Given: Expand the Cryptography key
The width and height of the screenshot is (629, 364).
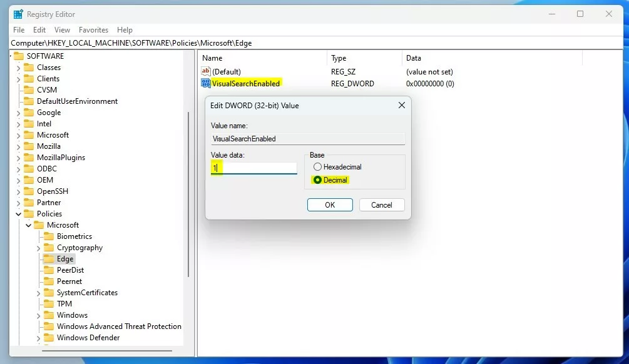Looking at the screenshot, I should (x=39, y=248).
